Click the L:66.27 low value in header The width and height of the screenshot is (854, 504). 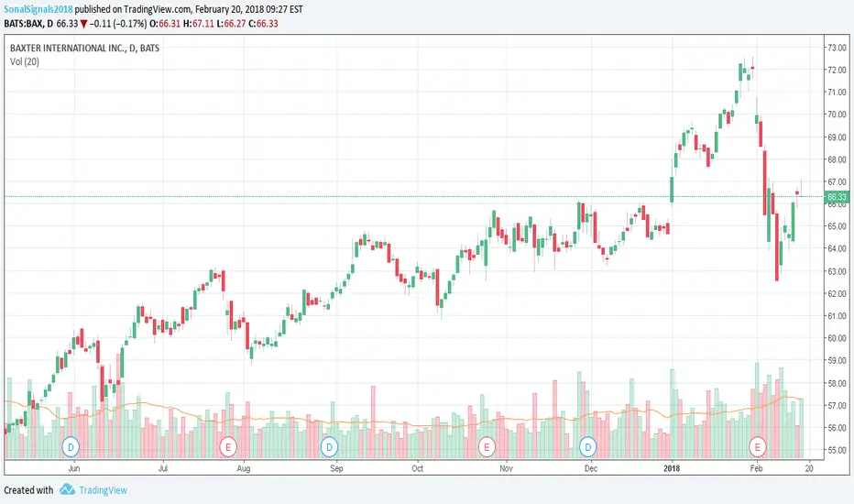pos(232,24)
